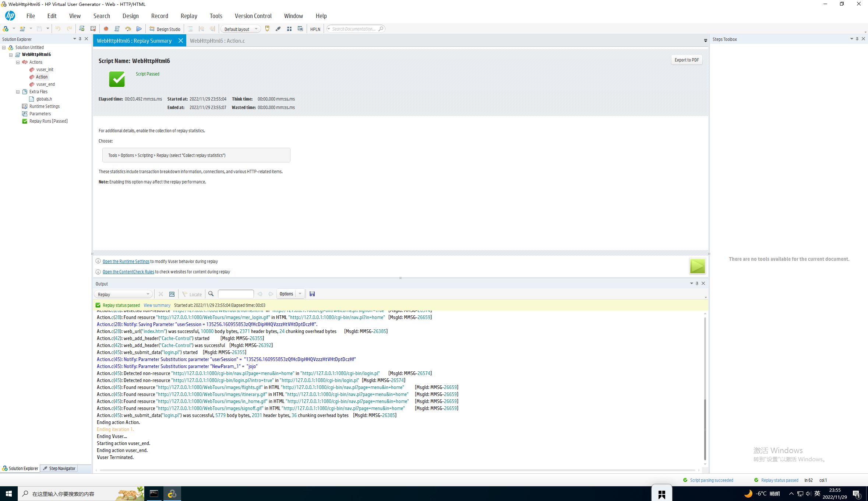Pin the Steps Toolbox panel

[857, 39]
